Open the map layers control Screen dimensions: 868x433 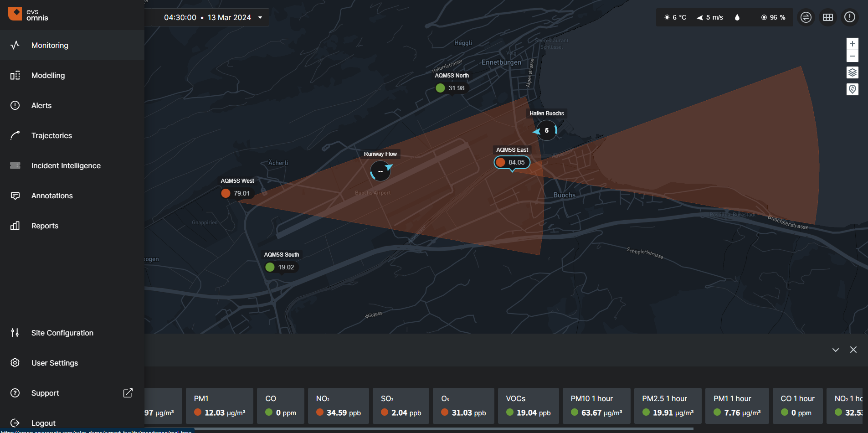852,72
